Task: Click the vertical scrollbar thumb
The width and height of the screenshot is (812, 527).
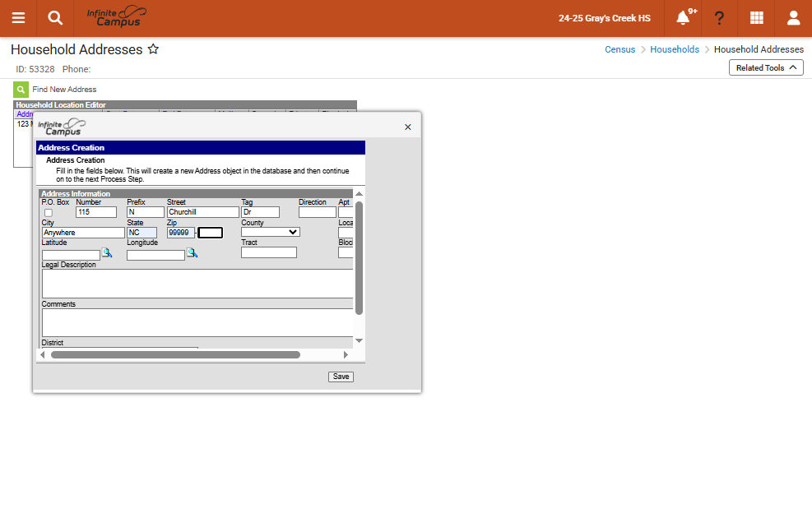Action: point(359,258)
